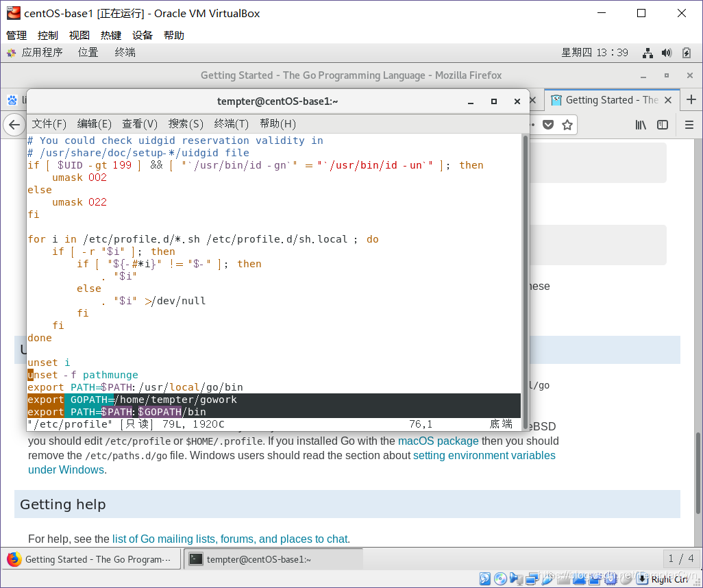Click the 'unset i' line
Screen dimensions: 703x588
point(49,363)
